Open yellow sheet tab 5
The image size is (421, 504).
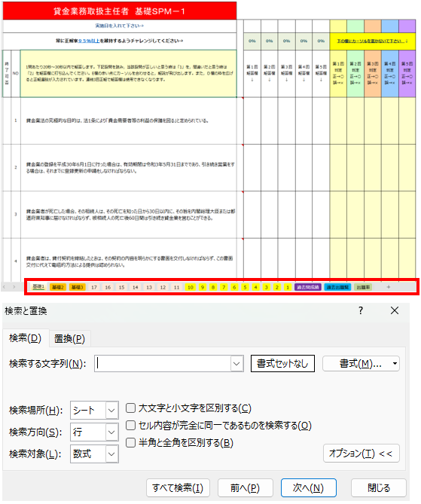click(x=245, y=287)
